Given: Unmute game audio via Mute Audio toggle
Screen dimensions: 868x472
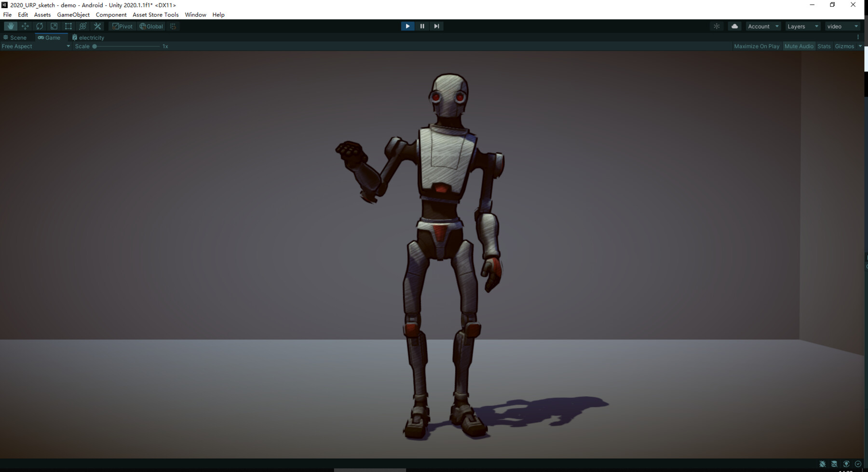Looking at the screenshot, I should point(799,46).
